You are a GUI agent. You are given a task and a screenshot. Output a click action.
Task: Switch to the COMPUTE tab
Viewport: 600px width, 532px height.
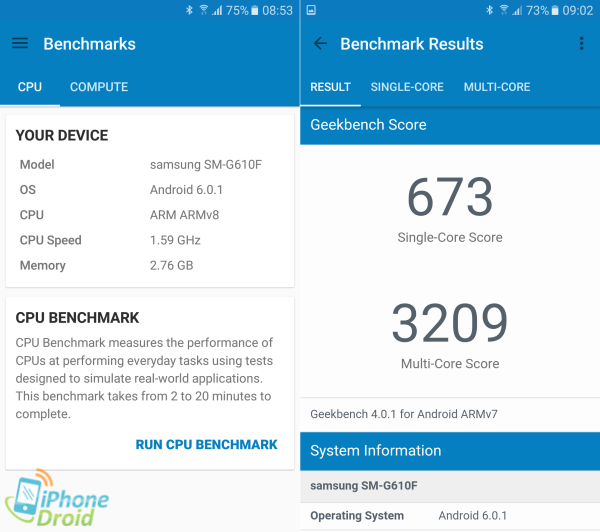point(99,87)
